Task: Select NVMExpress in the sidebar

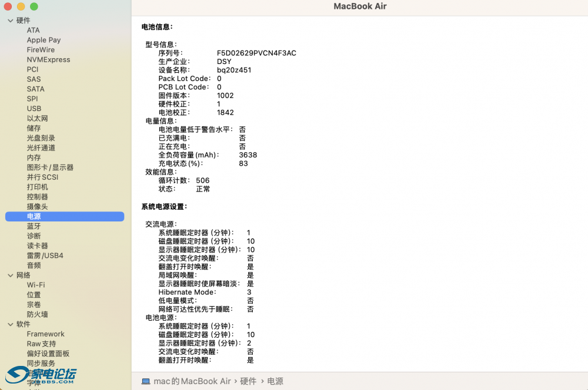Action: [x=48, y=59]
